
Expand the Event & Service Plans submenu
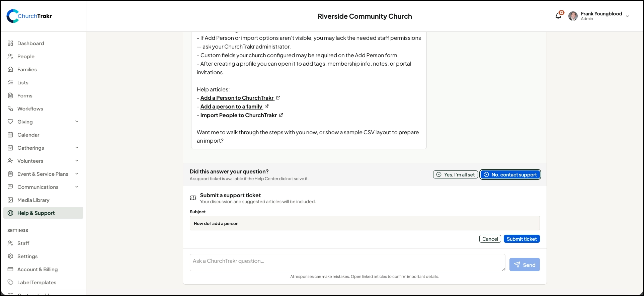(x=77, y=174)
